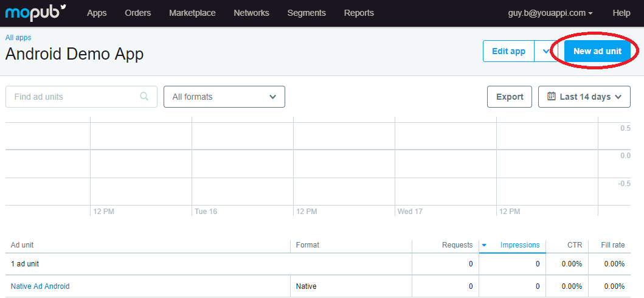The width and height of the screenshot is (644, 298).
Task: Open the Edit app dropdown arrow
Action: pos(543,51)
